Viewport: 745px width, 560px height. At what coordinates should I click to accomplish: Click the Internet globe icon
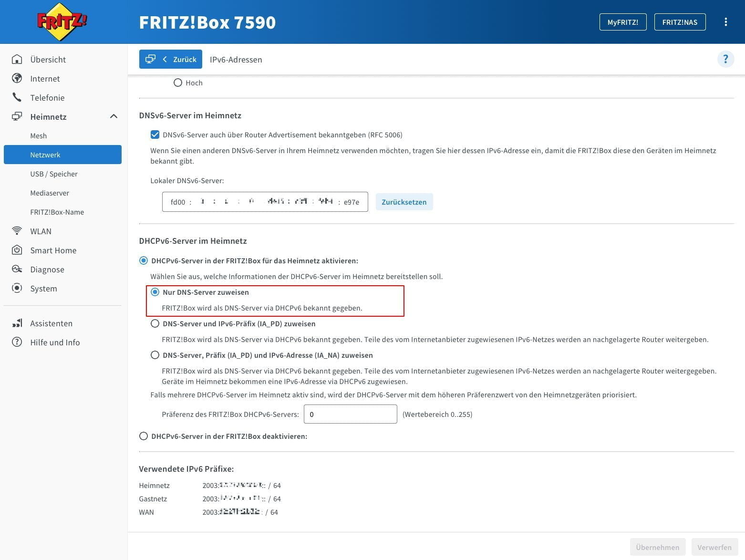coord(17,78)
